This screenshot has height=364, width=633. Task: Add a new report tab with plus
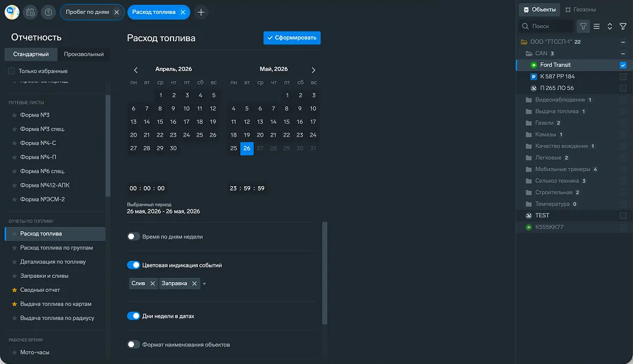(201, 12)
